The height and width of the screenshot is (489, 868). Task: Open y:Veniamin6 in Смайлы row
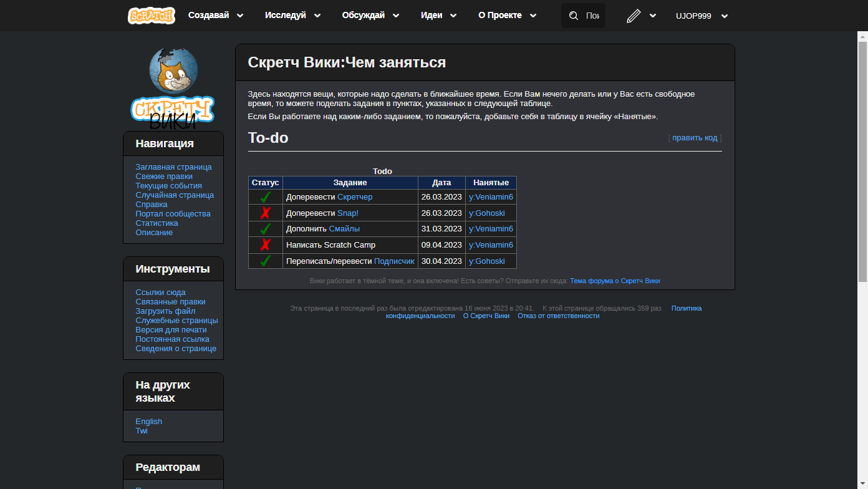(491, 229)
